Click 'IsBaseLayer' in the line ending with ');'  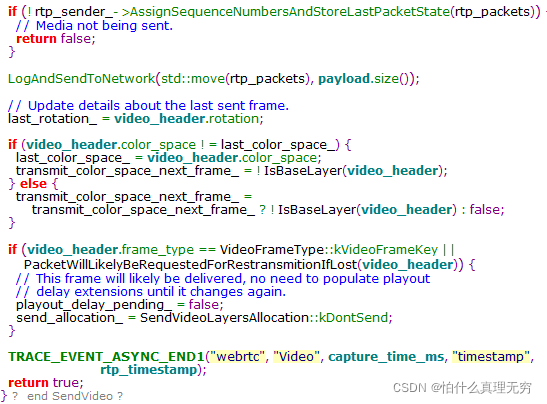(303, 171)
